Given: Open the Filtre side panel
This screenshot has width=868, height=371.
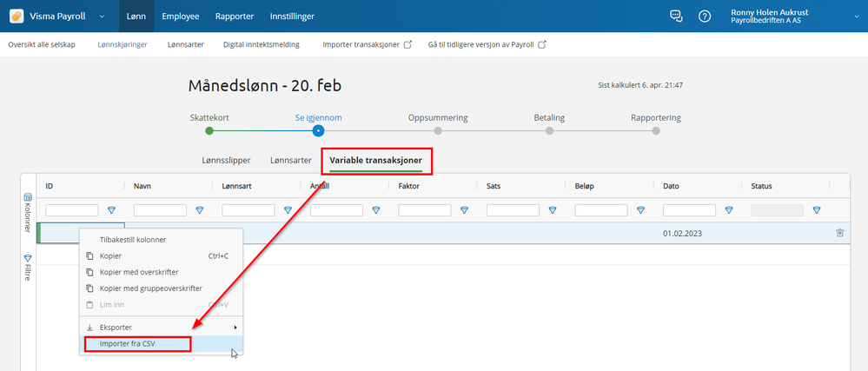Looking at the screenshot, I should click(28, 267).
